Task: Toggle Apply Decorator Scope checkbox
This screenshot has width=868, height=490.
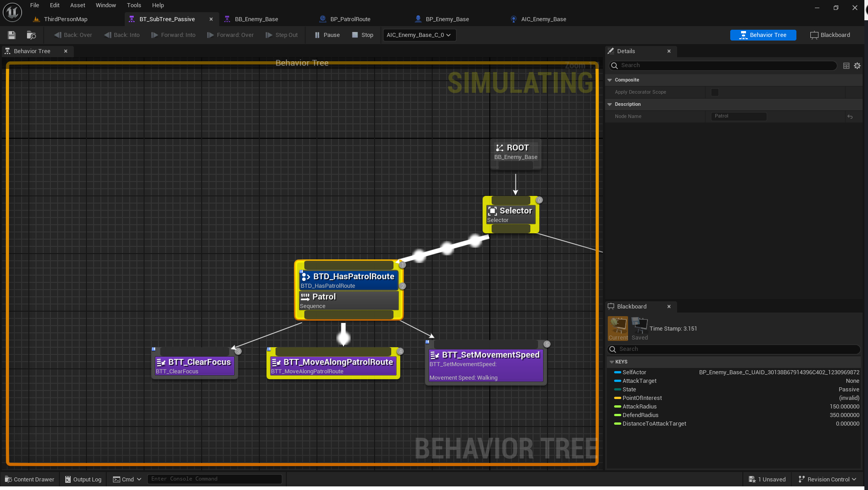Action: tap(715, 92)
